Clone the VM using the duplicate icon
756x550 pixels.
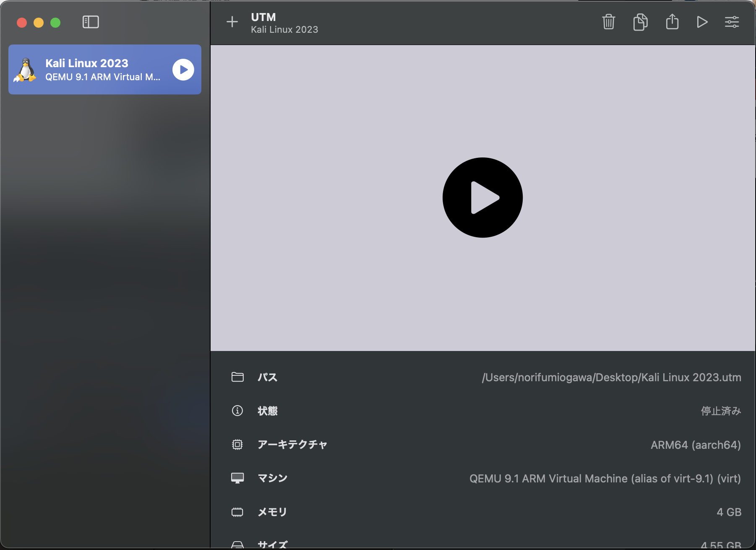[x=640, y=22]
